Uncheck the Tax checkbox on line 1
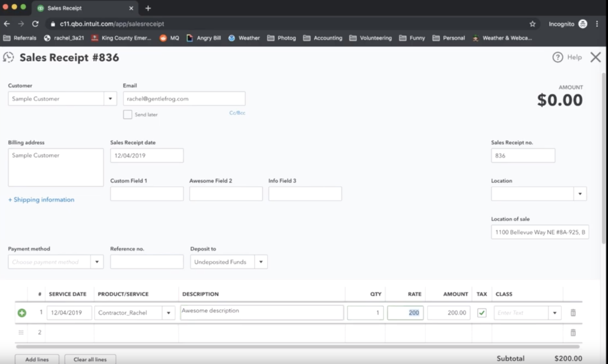The height and width of the screenshot is (364, 608). point(482,313)
